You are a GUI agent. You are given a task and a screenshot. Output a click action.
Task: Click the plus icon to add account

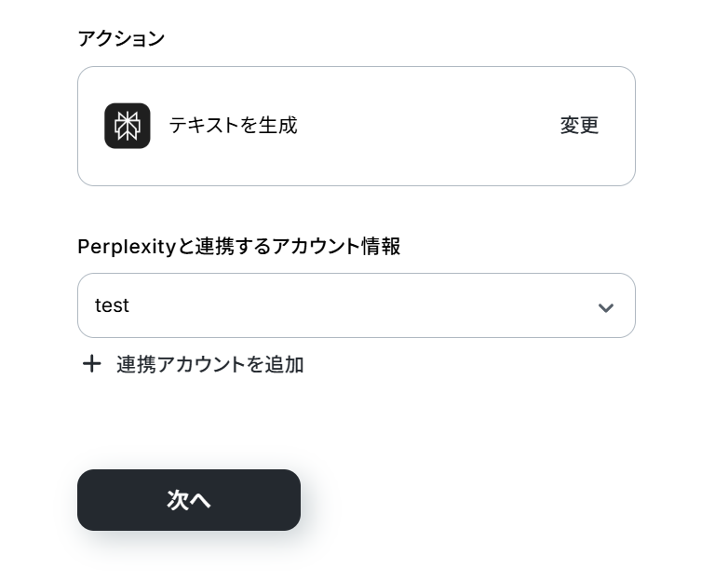[x=91, y=364]
